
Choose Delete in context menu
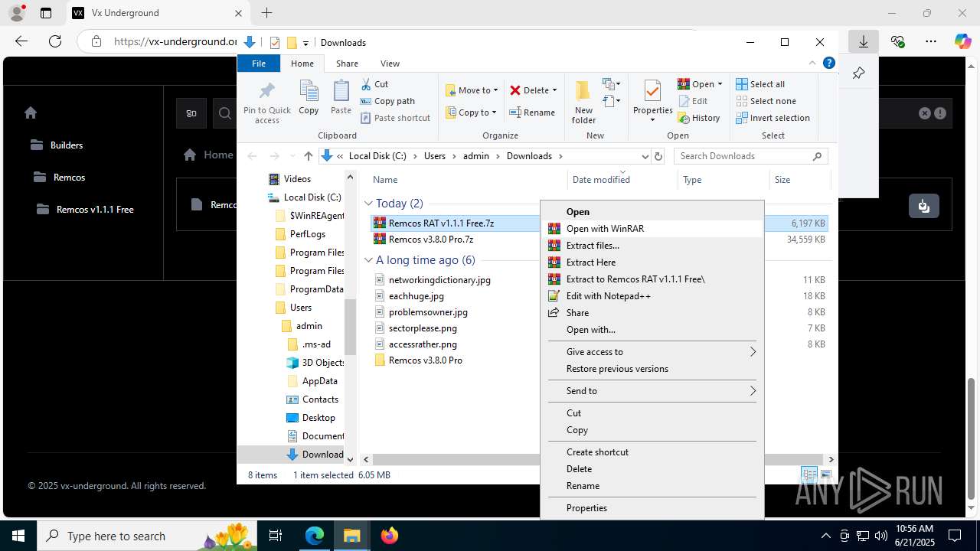652,469
